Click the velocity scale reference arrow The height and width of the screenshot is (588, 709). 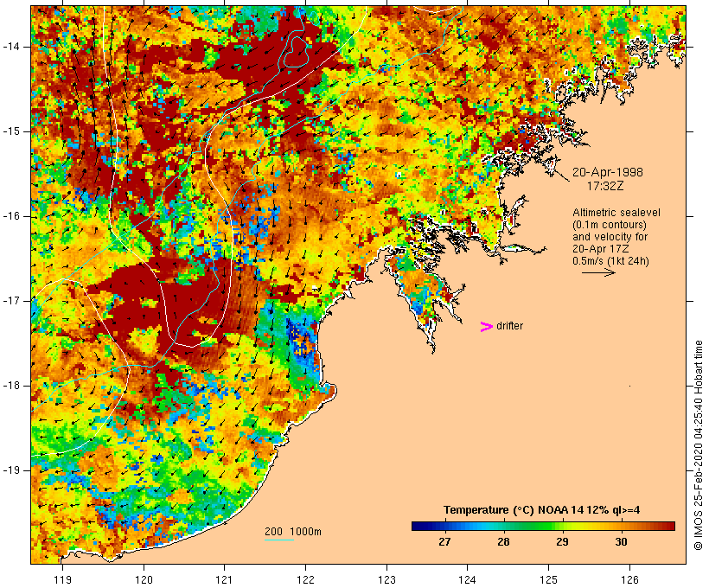point(598,272)
